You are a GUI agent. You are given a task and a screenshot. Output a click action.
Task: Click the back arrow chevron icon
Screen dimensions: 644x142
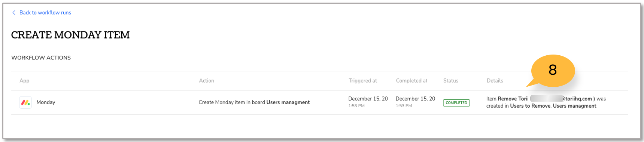[14, 13]
